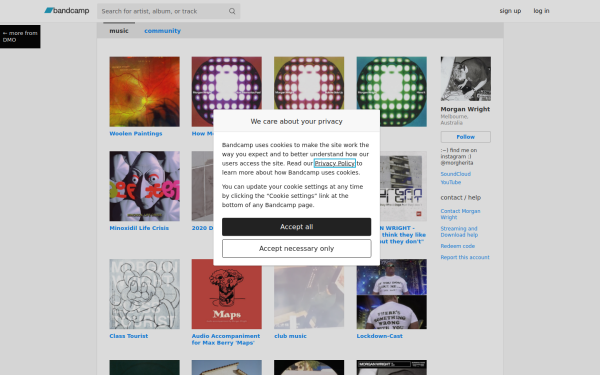The height and width of the screenshot is (375, 600).
Task: Open the sign up link
Action: [x=510, y=11]
